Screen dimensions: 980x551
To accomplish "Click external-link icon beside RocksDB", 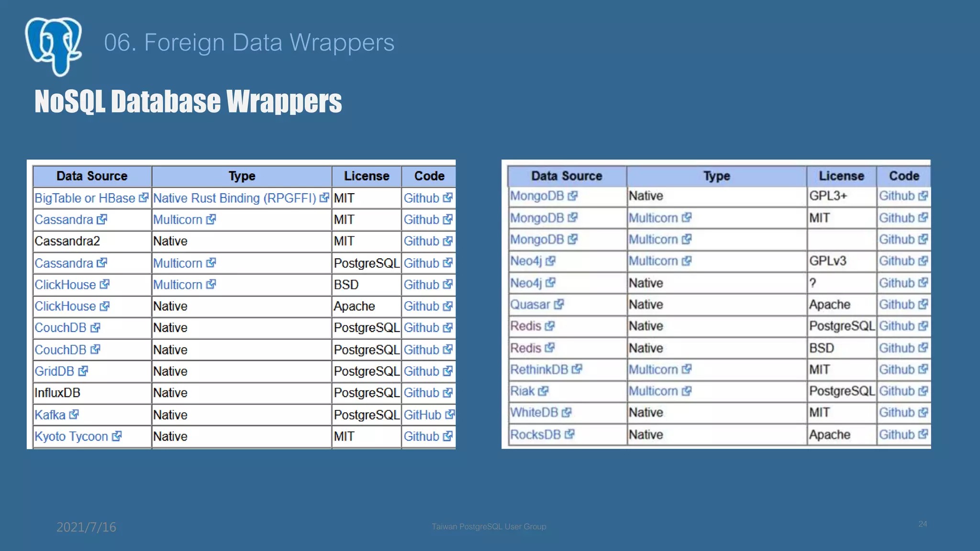I will click(x=569, y=434).
